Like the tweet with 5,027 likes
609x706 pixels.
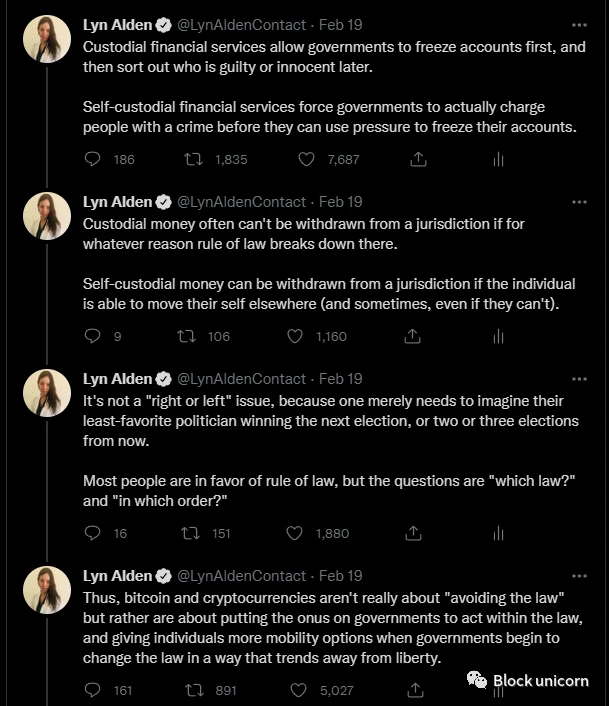coord(298,690)
